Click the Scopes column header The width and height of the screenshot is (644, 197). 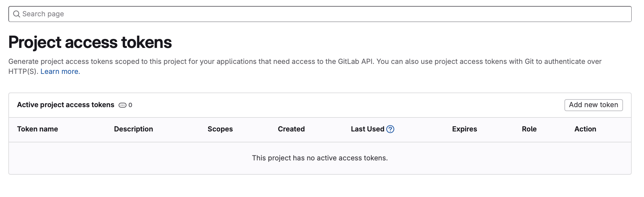pos(220,129)
